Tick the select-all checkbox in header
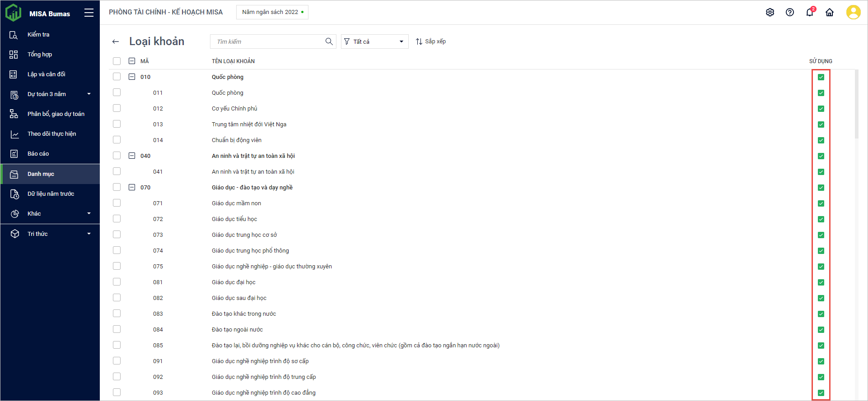 click(x=117, y=61)
